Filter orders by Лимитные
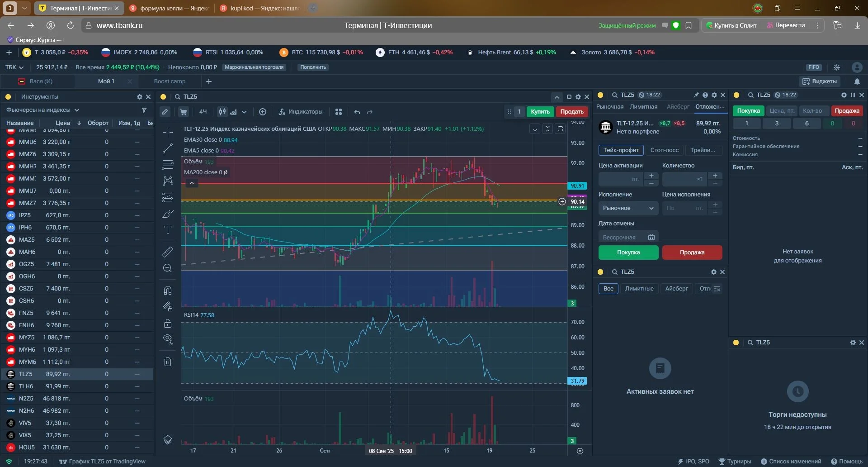This screenshot has height=467, width=868. pos(639,289)
